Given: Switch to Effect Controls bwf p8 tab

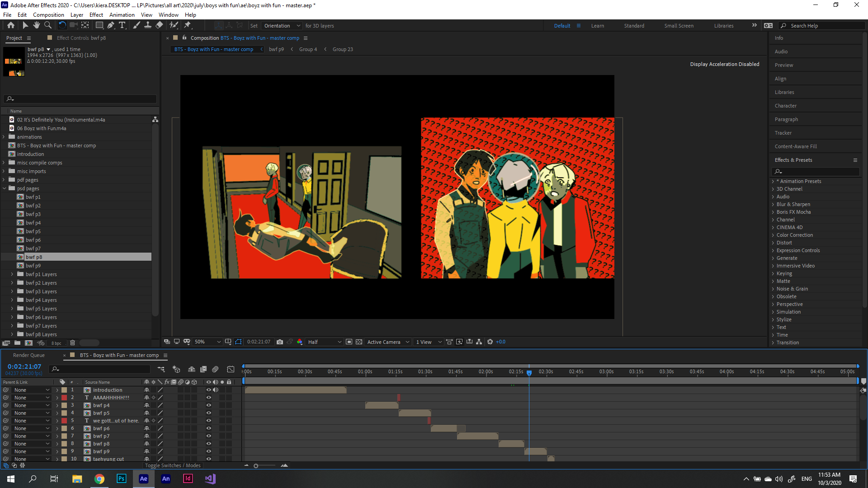Looking at the screenshot, I should click(x=81, y=38).
